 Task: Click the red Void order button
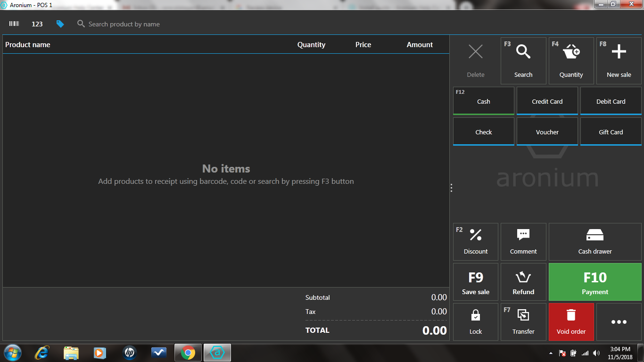571,322
